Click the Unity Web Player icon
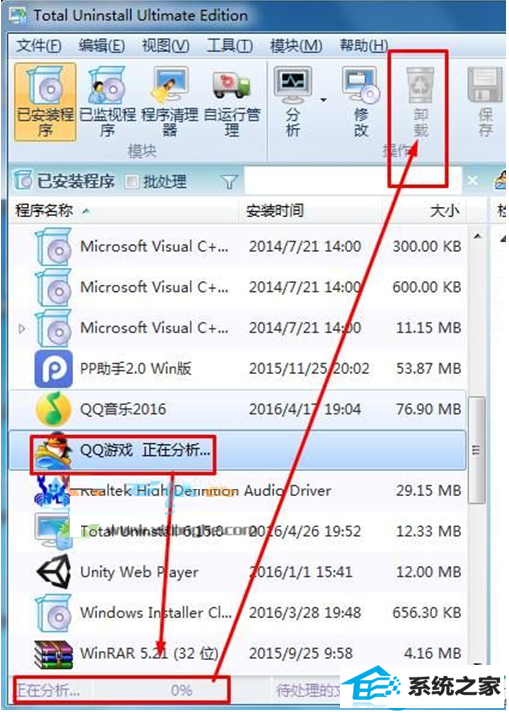Screen dimensions: 509x713 pos(54,572)
